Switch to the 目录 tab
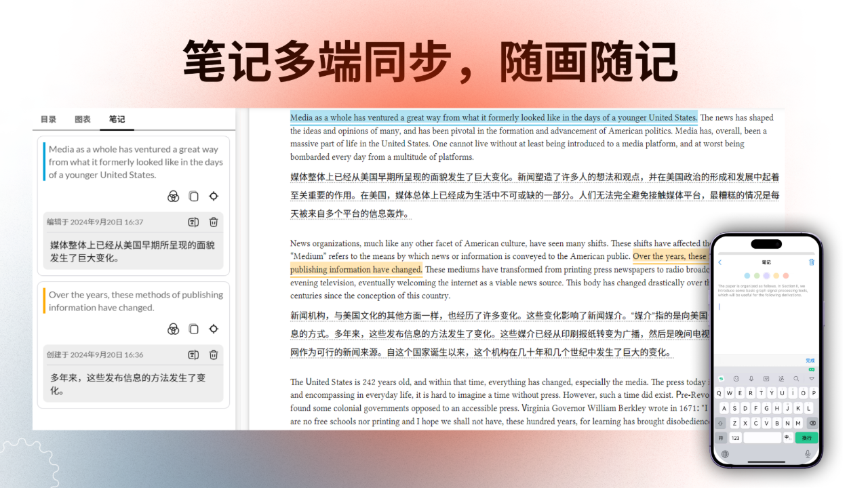This screenshot has height=488, width=868. pos(47,119)
